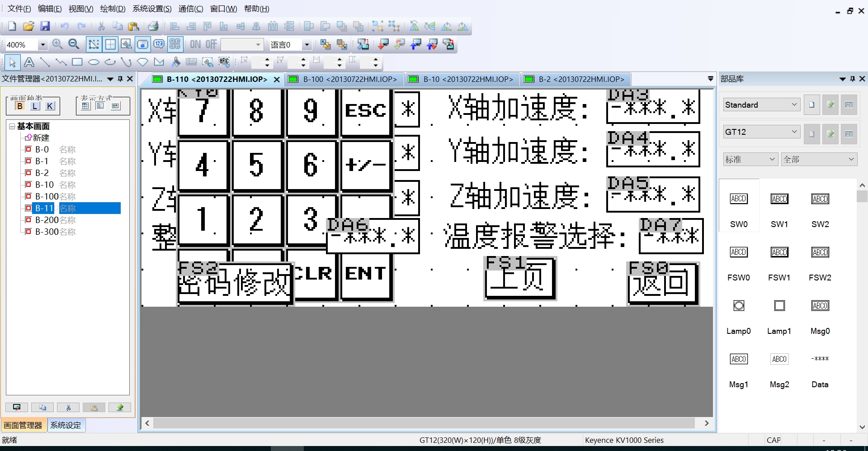Collapse the 基本画面 tree node
The width and height of the screenshot is (868, 451).
coord(12,126)
